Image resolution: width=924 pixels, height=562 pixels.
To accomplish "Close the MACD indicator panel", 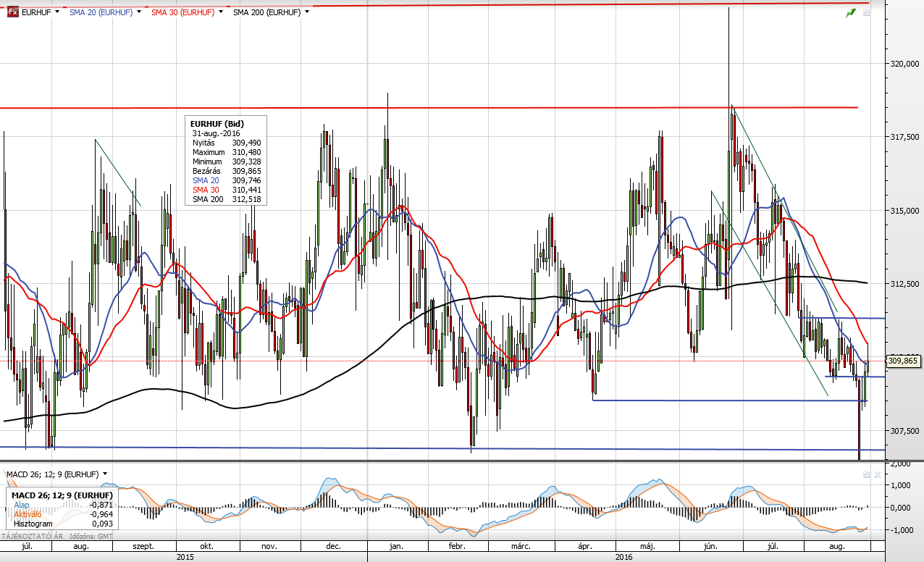I will pos(877,474).
